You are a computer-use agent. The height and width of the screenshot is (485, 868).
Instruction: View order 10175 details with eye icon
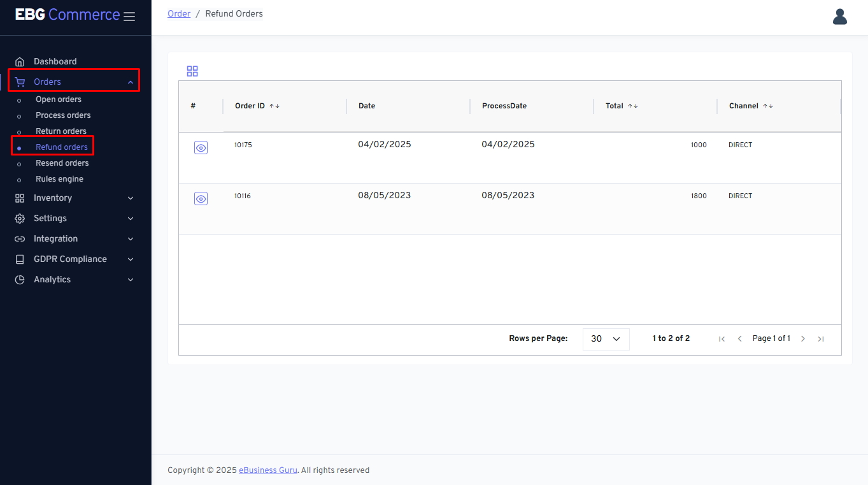coord(201,148)
